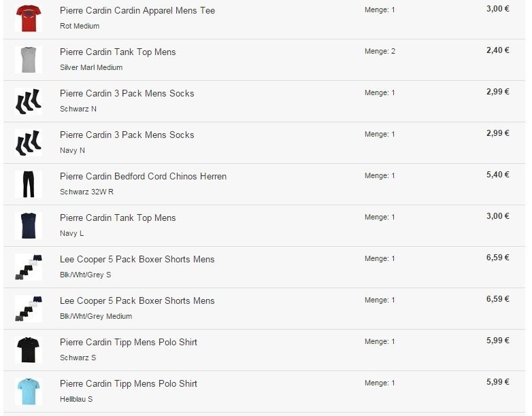The width and height of the screenshot is (532, 416).
Task: Open Pierre Cardin Bedford Cord Chinos Herren link
Action: (x=143, y=177)
